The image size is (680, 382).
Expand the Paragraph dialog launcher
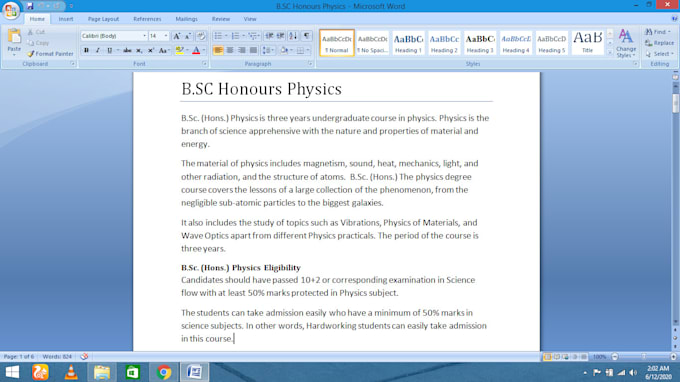coord(310,64)
